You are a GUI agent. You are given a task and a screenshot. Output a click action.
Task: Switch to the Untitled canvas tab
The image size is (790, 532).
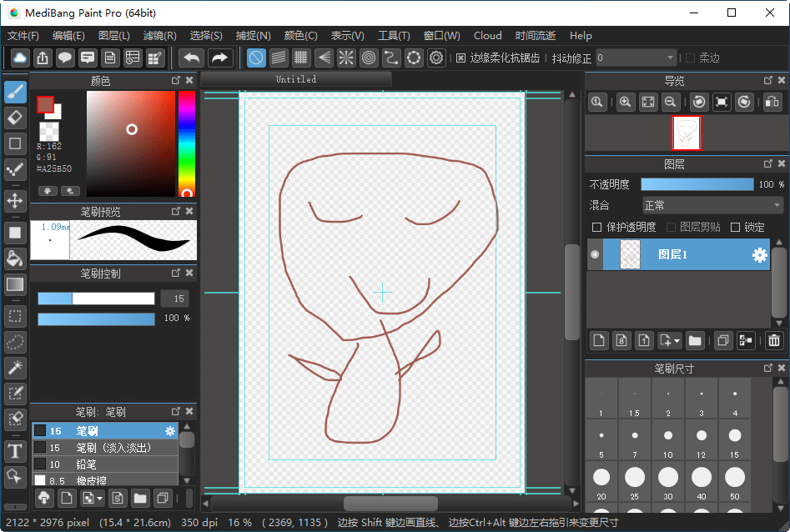(x=297, y=79)
